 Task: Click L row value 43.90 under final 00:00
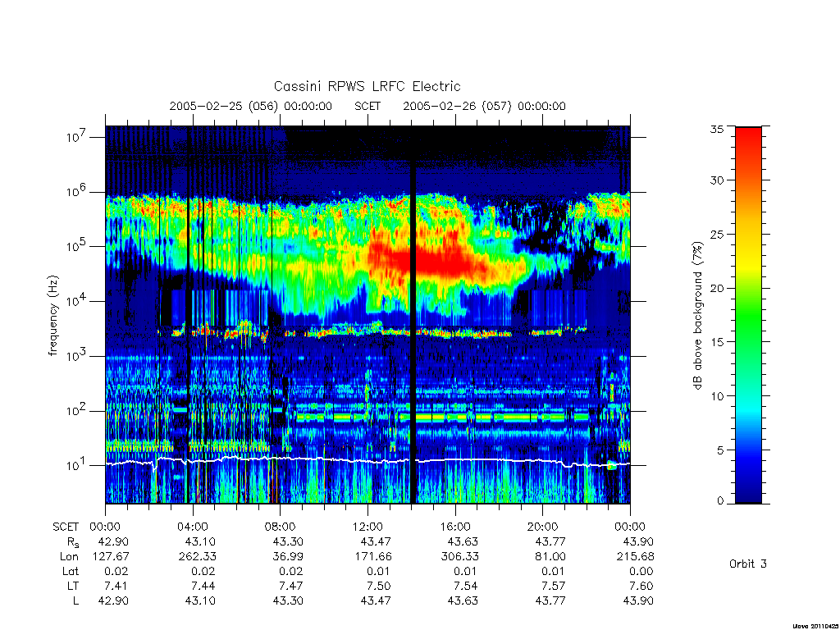click(638, 601)
